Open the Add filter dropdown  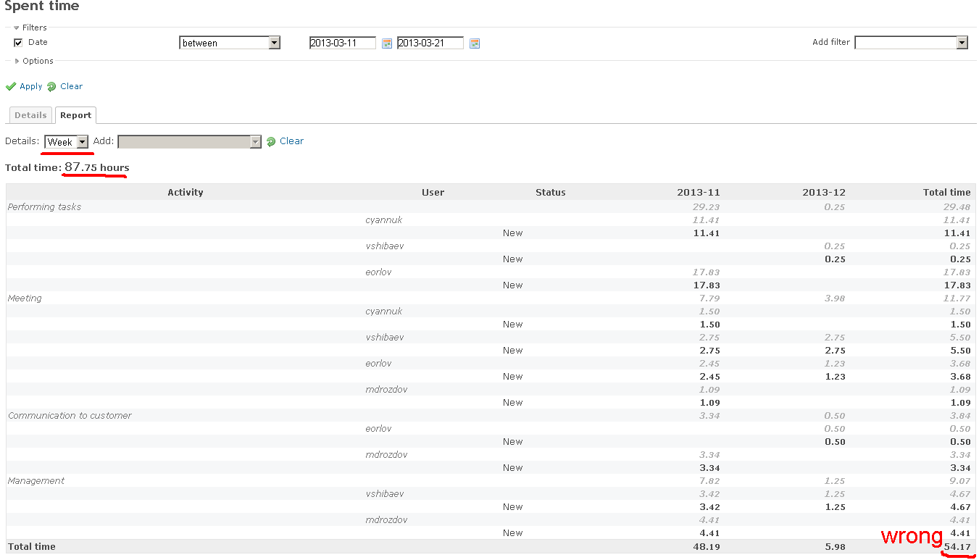[911, 43]
